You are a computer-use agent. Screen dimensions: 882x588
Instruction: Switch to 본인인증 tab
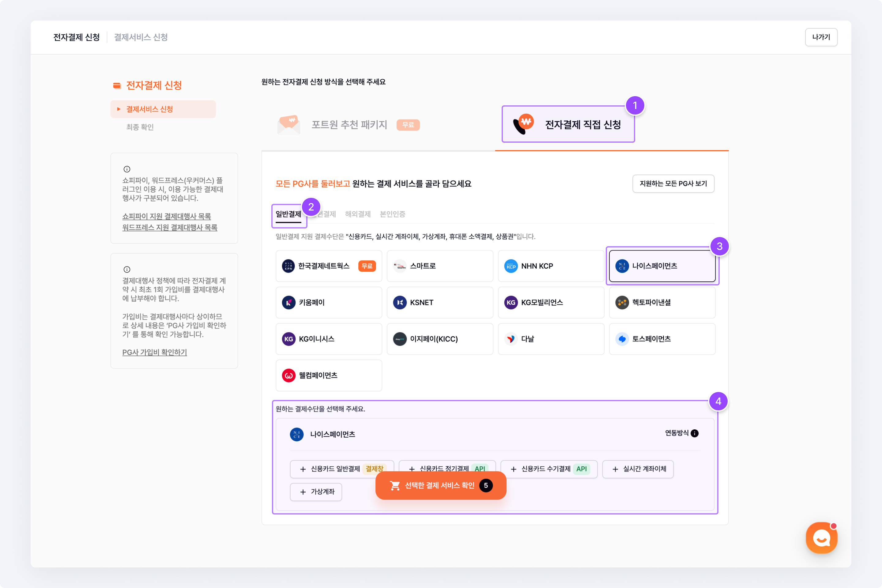tap(392, 214)
